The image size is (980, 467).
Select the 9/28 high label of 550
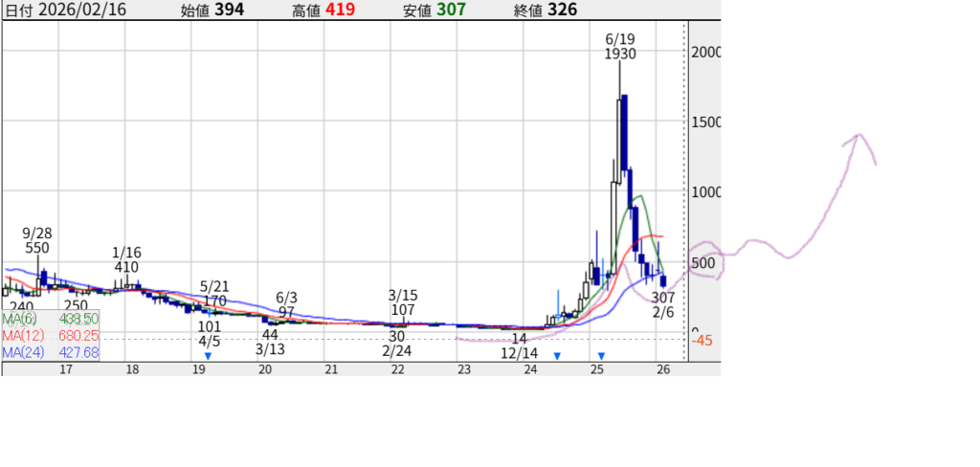(37, 240)
